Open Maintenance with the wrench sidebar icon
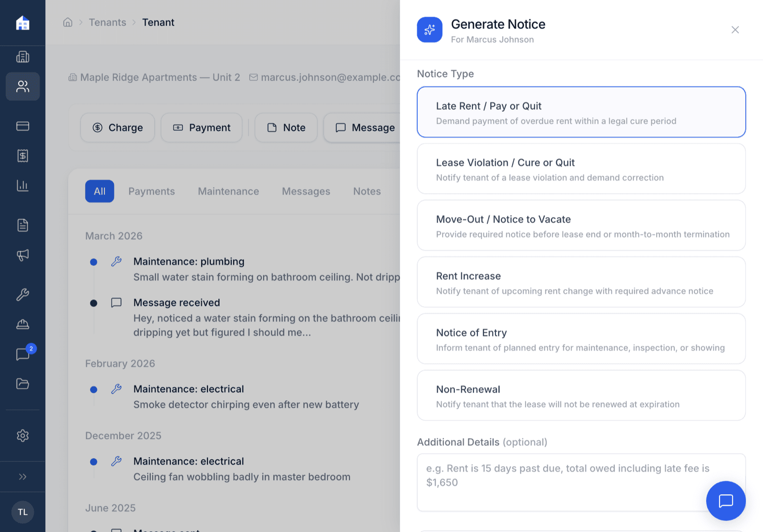Image resolution: width=763 pixels, height=532 pixels. coord(22,294)
